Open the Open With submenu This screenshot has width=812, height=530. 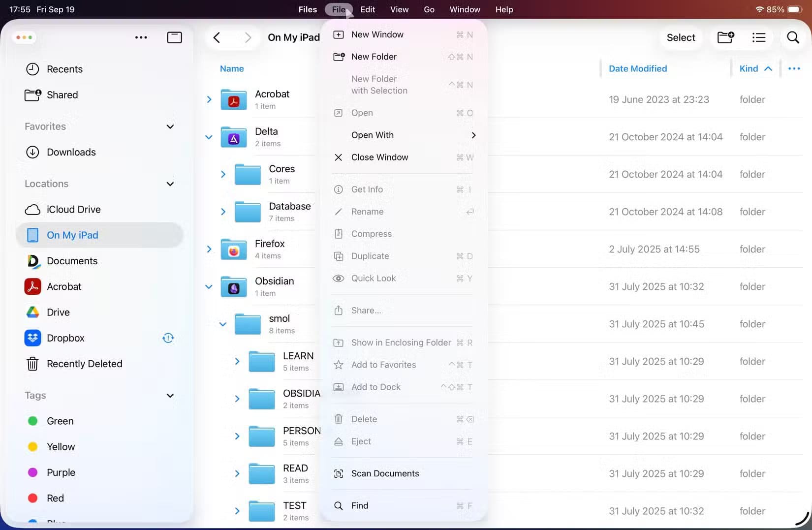(404, 135)
